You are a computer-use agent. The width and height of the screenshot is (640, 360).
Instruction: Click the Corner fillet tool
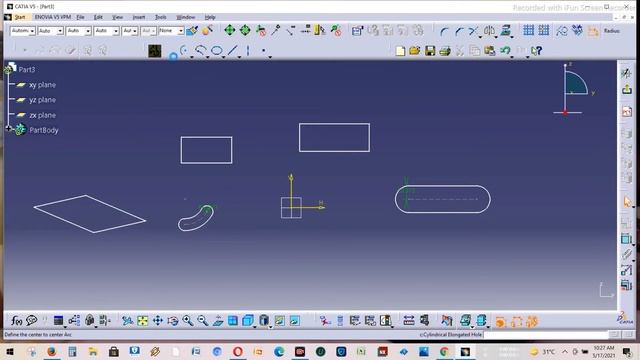point(444,31)
